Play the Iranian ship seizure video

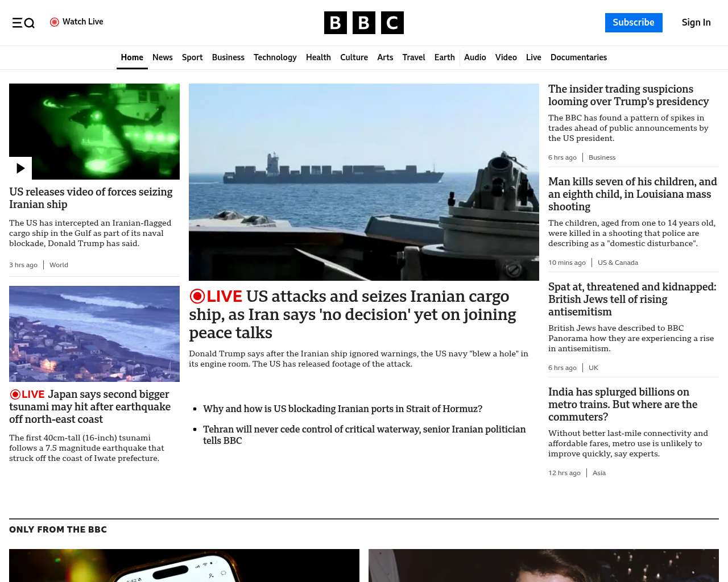pyautogui.click(x=20, y=168)
